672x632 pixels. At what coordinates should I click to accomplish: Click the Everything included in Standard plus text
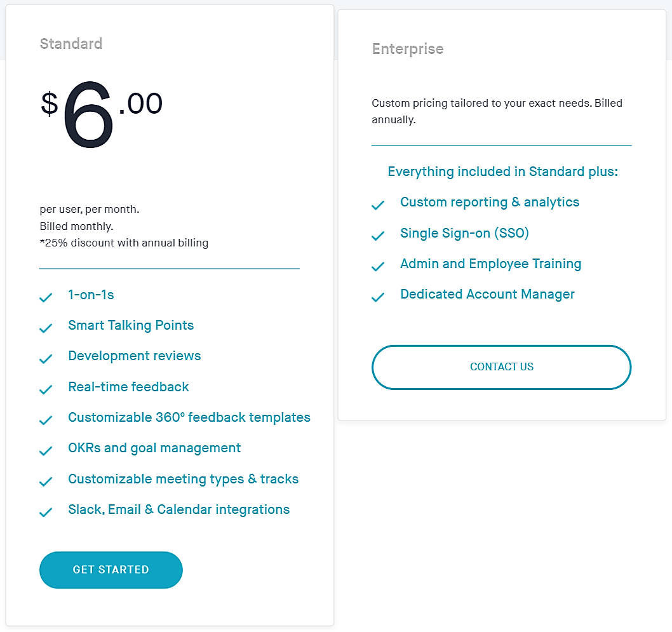(x=502, y=171)
